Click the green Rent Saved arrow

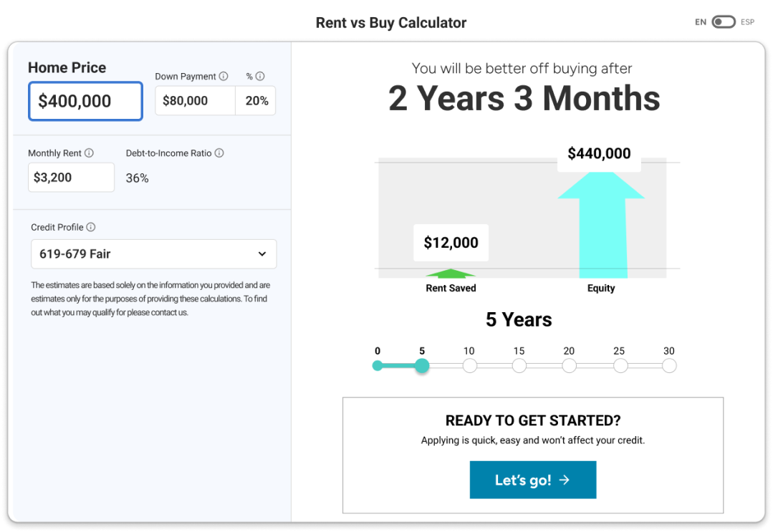click(451, 272)
